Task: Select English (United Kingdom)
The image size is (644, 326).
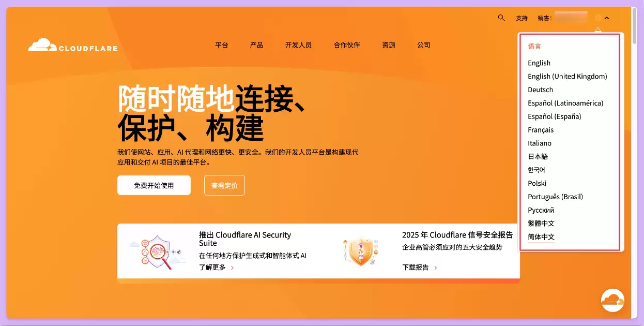Action: click(x=568, y=77)
